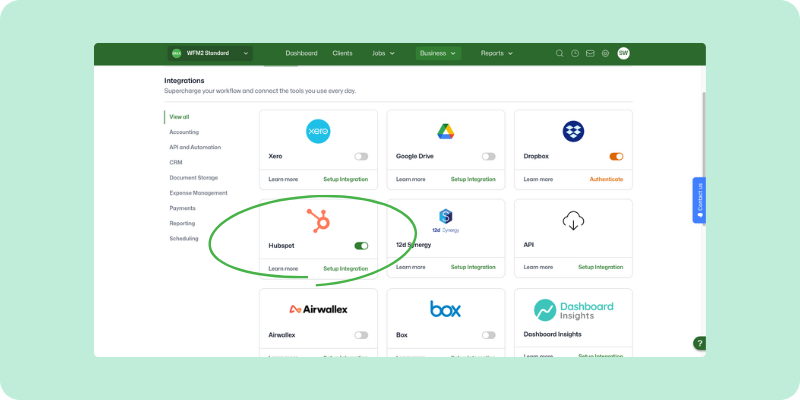
Task: Expand the Business menu dropdown
Action: click(438, 54)
